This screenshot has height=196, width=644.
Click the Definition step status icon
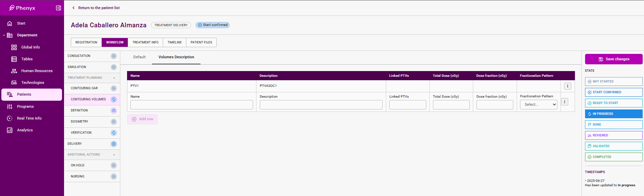coord(114,110)
